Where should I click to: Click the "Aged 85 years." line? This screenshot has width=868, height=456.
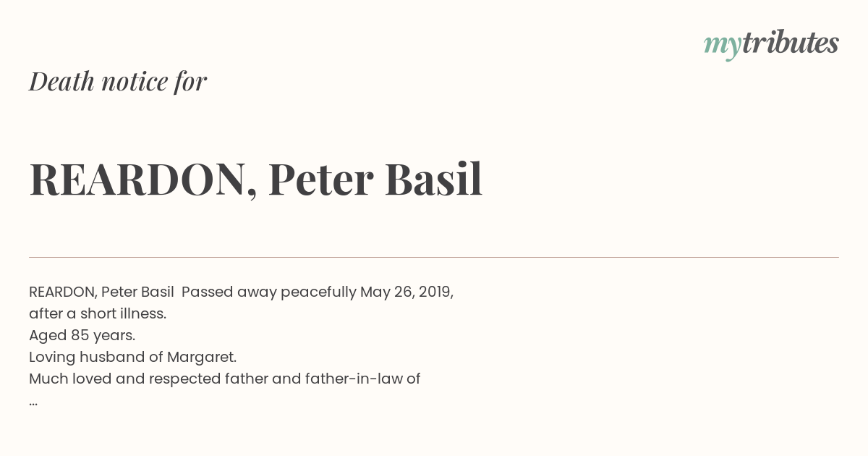82,335
